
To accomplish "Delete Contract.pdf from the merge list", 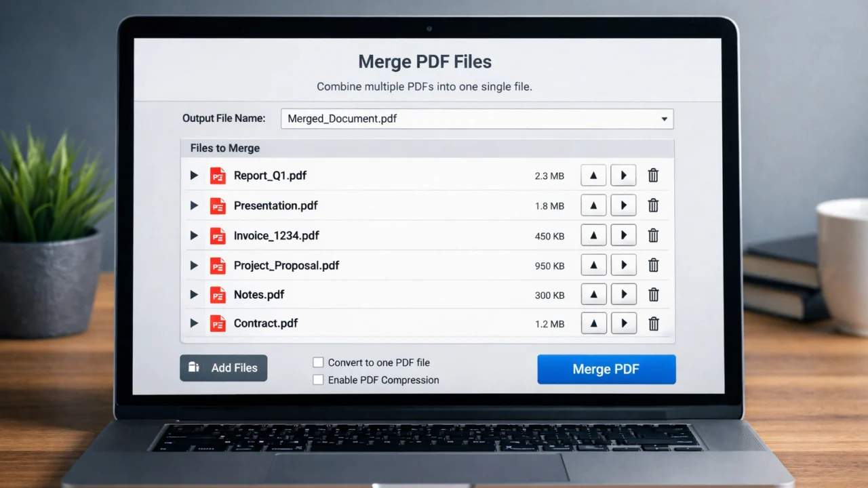I will pos(653,323).
